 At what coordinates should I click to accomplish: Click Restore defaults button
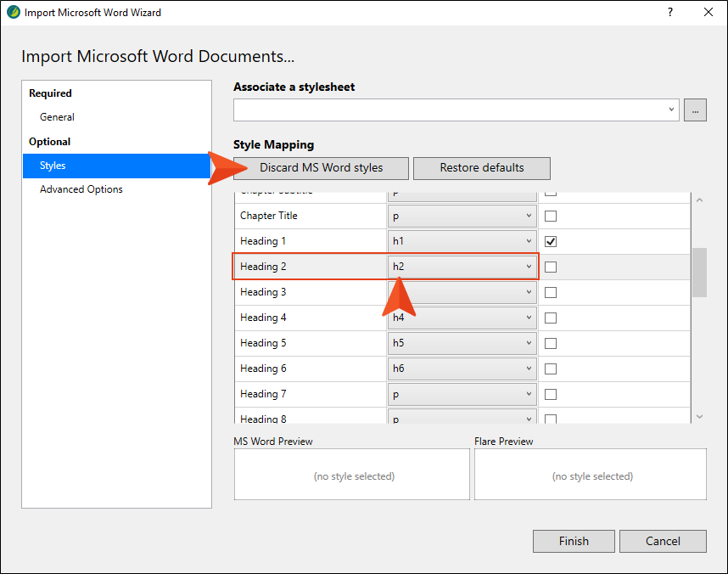482,168
